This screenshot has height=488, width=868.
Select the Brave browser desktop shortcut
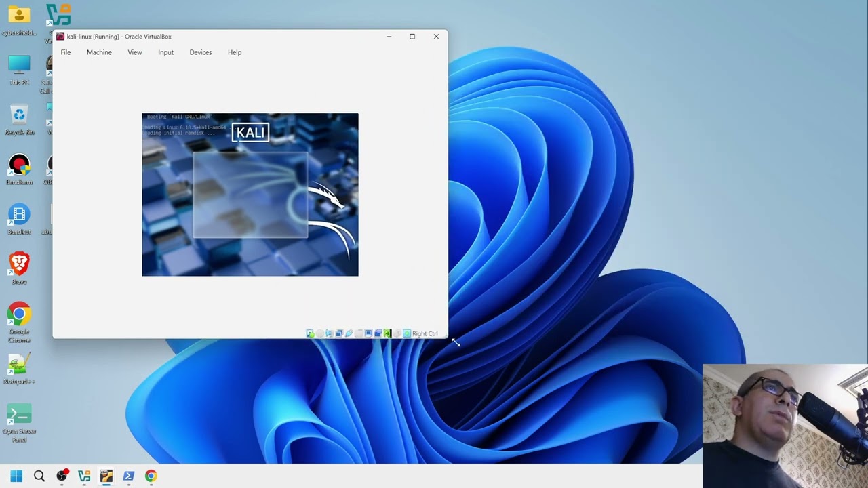19,268
